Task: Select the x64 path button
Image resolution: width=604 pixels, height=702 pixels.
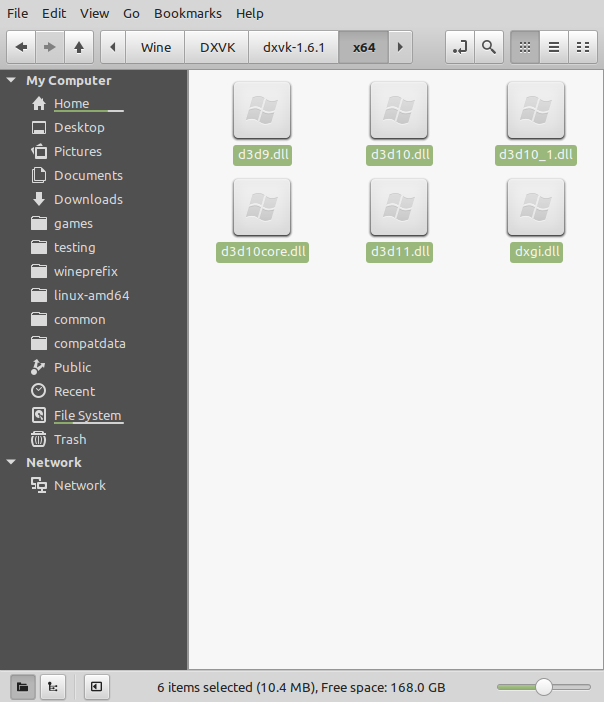Action: (x=364, y=47)
